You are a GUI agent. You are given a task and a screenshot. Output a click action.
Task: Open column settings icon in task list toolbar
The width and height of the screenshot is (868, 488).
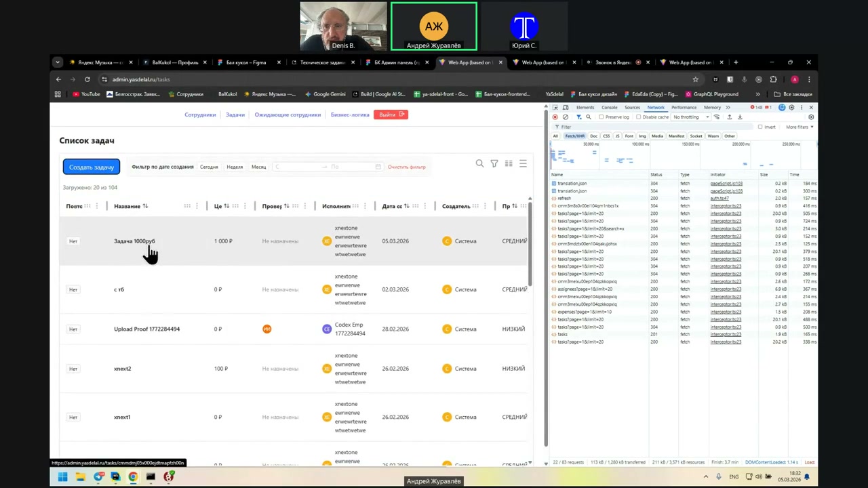(509, 163)
